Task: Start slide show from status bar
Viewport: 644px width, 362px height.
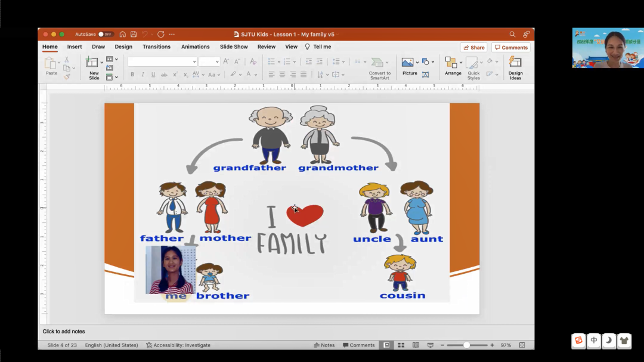Action: click(x=431, y=345)
